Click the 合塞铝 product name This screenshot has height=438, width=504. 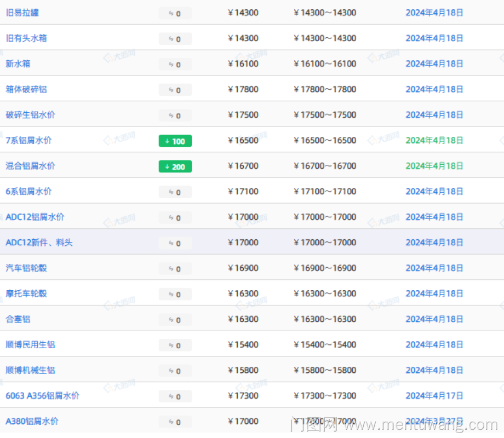point(18,319)
